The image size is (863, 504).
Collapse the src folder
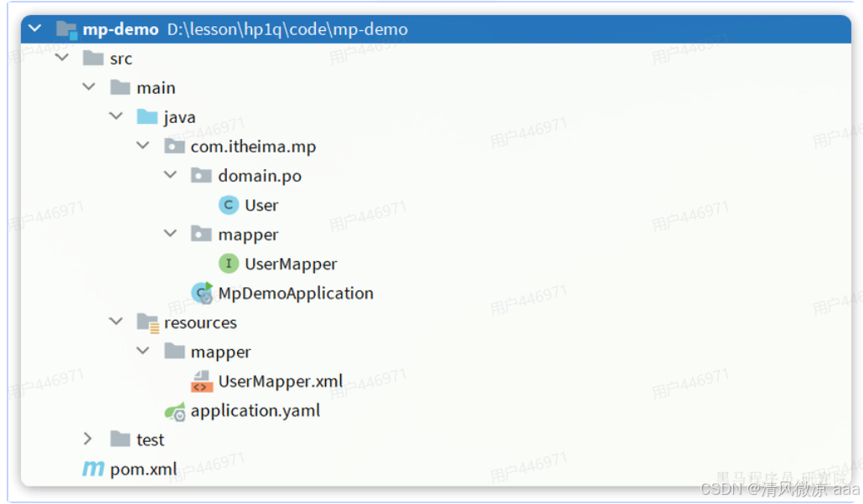[62, 57]
